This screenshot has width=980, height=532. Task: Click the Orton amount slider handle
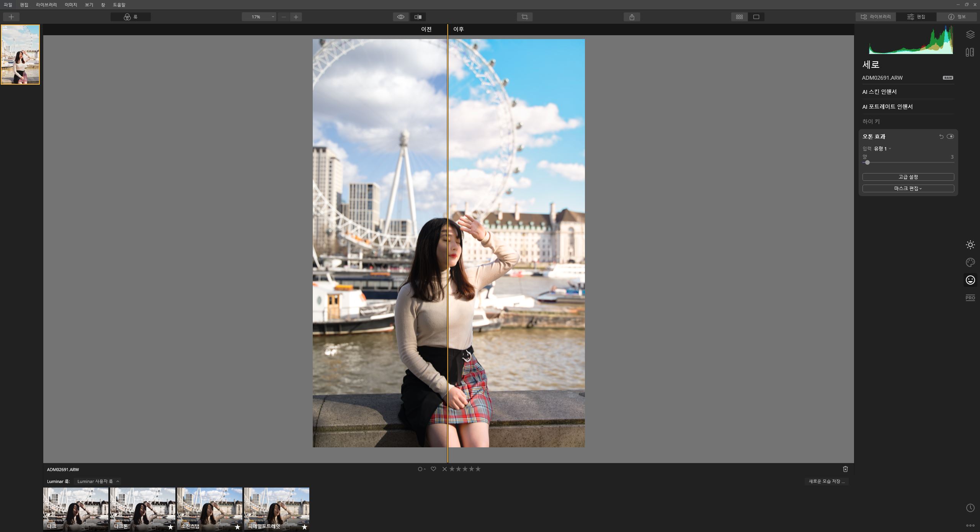click(x=867, y=162)
